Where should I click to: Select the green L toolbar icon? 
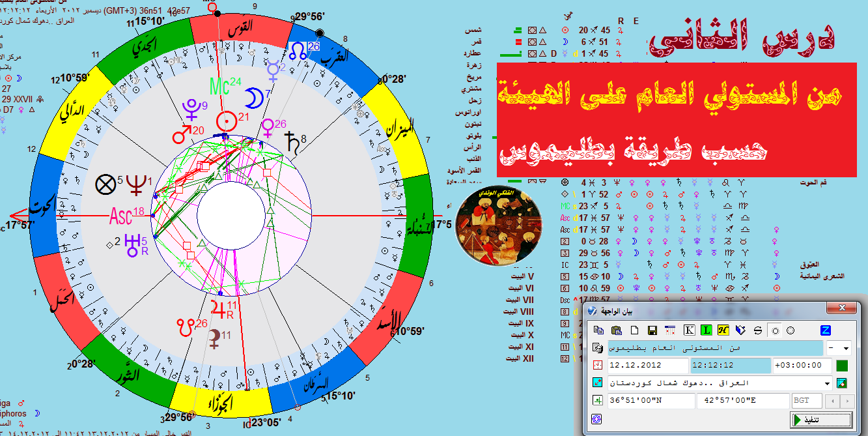pyautogui.click(x=706, y=330)
